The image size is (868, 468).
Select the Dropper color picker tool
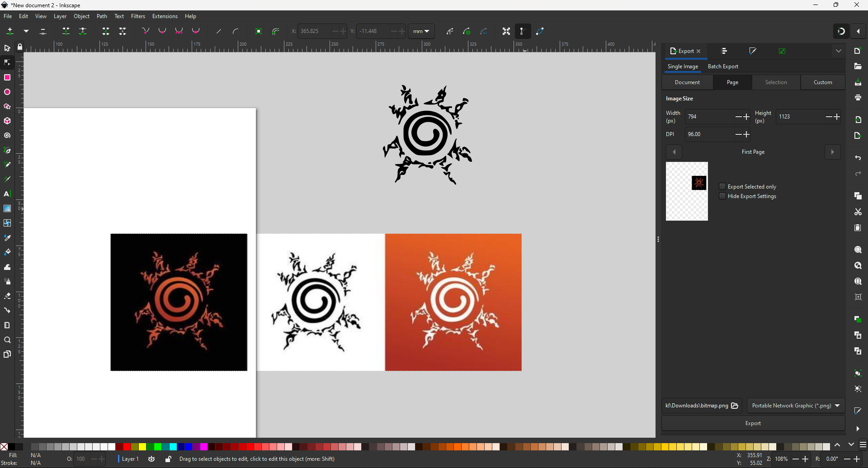pyautogui.click(x=7, y=237)
